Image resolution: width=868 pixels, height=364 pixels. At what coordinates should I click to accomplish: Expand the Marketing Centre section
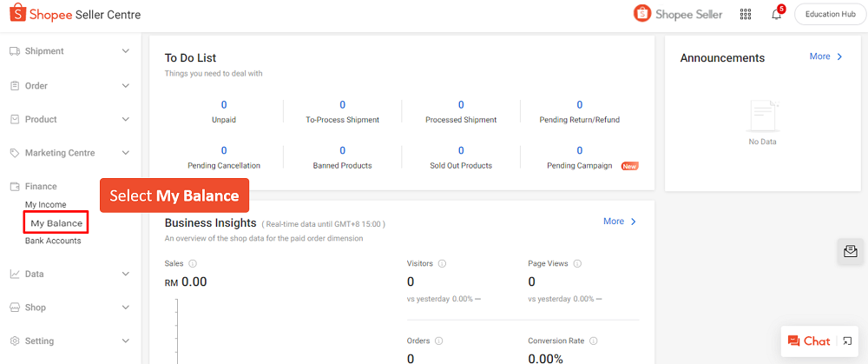(125, 153)
